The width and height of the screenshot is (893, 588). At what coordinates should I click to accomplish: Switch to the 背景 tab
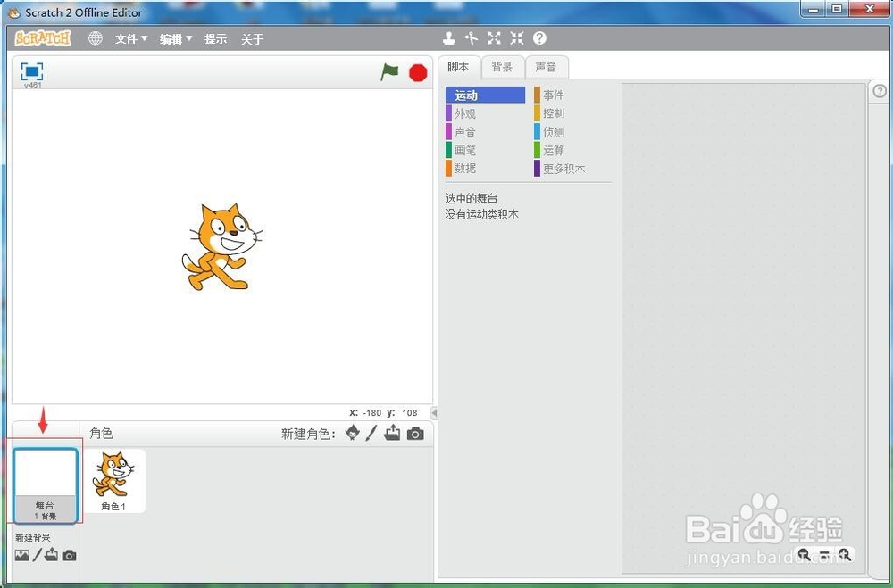(x=502, y=67)
